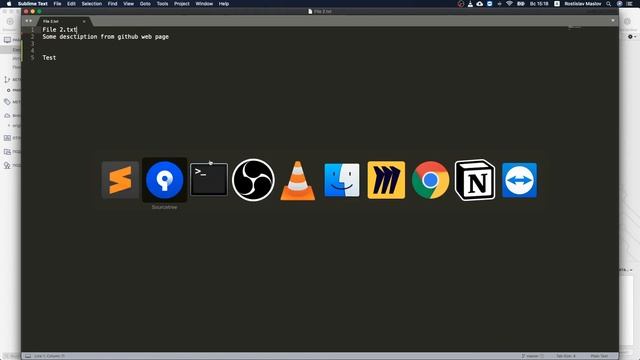
Task: Click 'Line 1, Column' status bar text
Action: pyautogui.click(x=49, y=356)
